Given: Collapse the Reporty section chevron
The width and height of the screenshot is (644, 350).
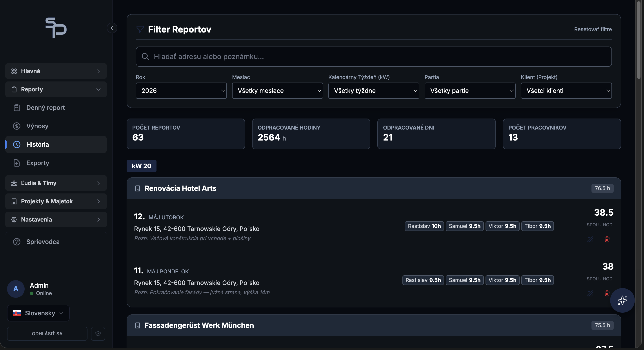Looking at the screenshot, I should pyautogui.click(x=98, y=89).
